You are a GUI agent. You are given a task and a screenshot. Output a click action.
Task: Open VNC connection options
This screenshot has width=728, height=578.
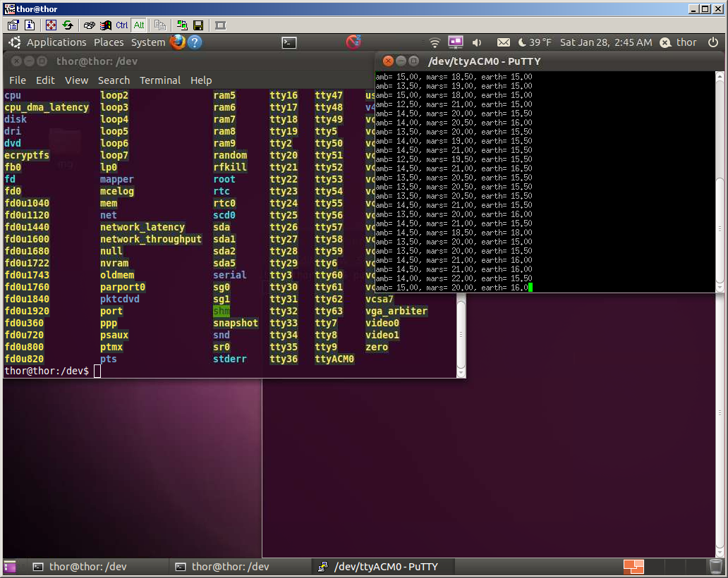(x=13, y=25)
